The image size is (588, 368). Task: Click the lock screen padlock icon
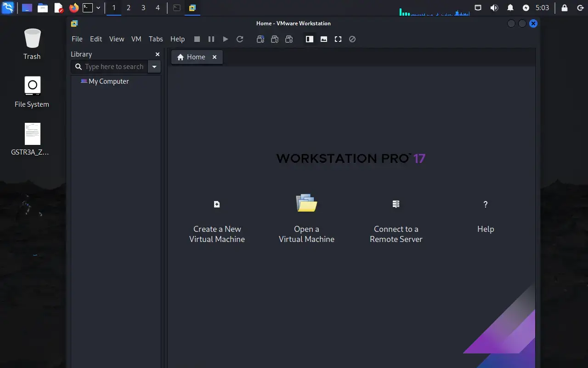565,8
